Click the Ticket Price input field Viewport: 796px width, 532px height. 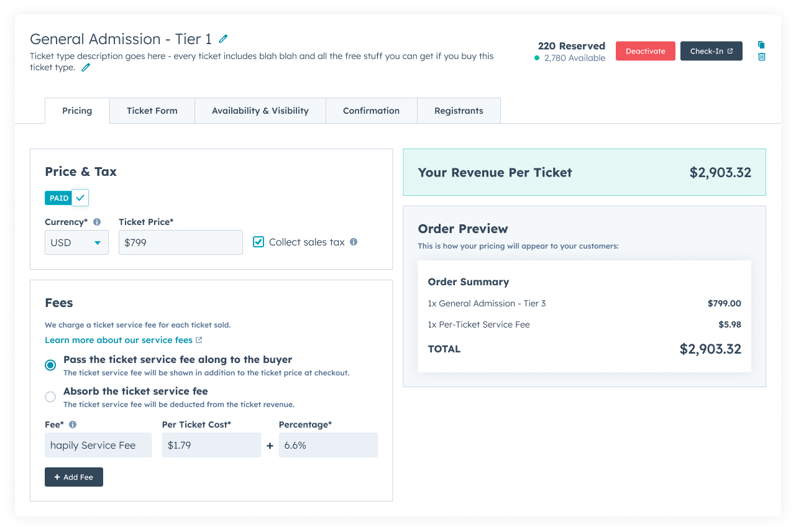(180, 242)
